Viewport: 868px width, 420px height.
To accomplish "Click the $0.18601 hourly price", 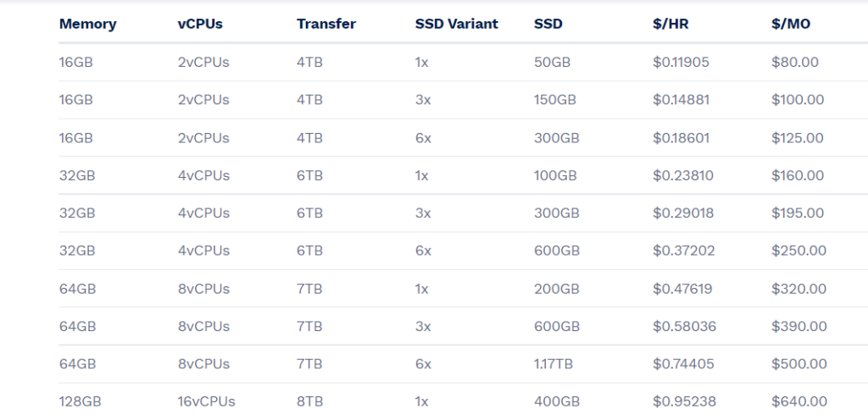I will click(x=681, y=138).
